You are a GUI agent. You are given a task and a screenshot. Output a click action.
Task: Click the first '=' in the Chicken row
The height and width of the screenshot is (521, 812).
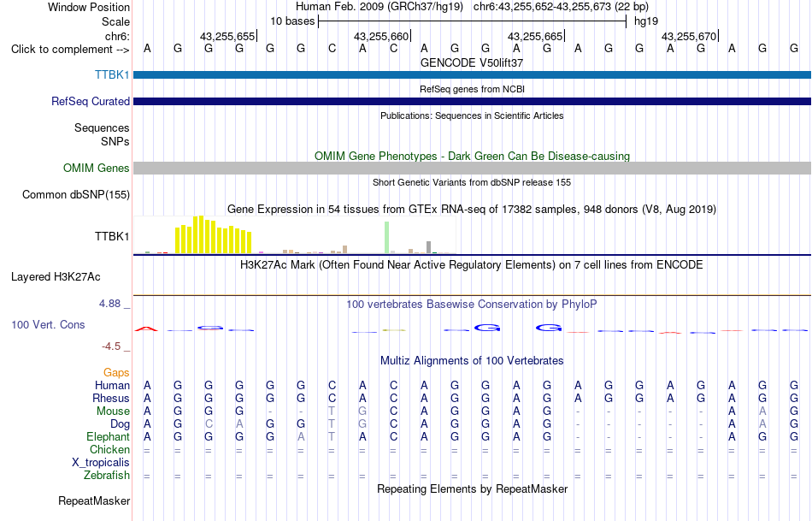(147, 451)
